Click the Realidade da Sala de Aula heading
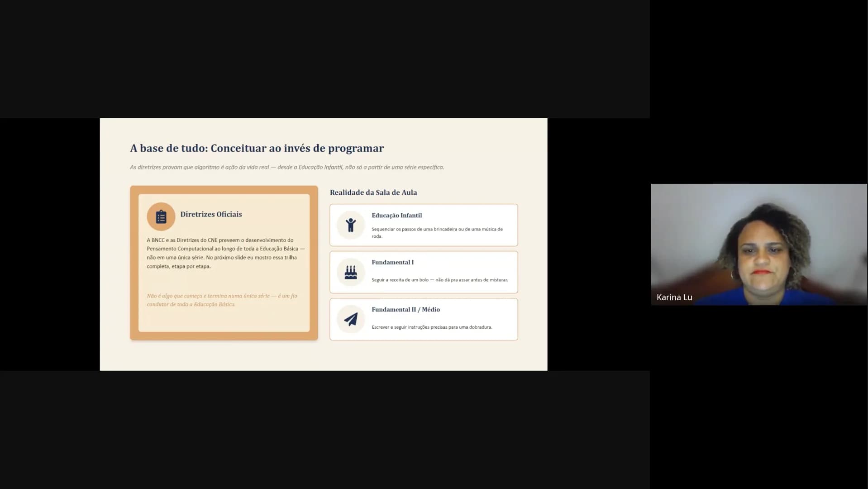Screen dimensions: 868x489 click(373, 192)
